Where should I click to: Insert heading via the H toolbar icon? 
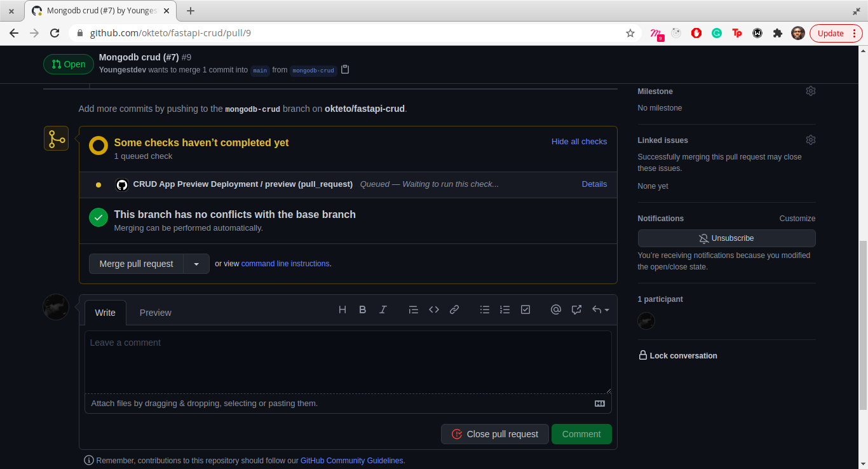tap(342, 309)
